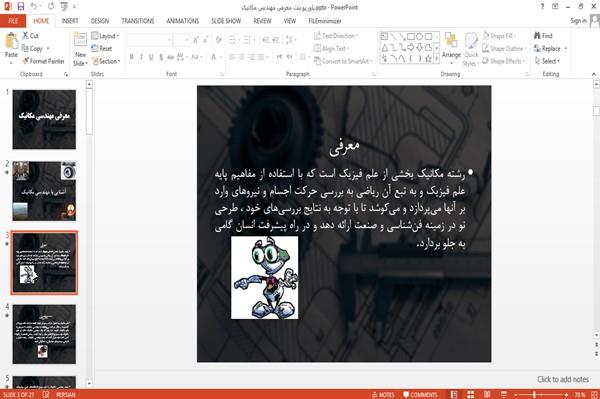Screen dimensions: 600x399
Task: Switch to INSERT tab
Action: (x=70, y=21)
